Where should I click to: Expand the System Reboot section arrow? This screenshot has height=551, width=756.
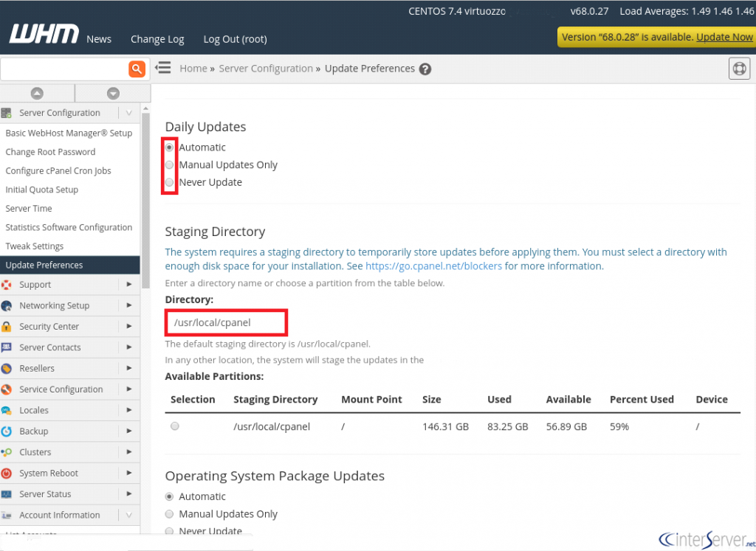128,473
